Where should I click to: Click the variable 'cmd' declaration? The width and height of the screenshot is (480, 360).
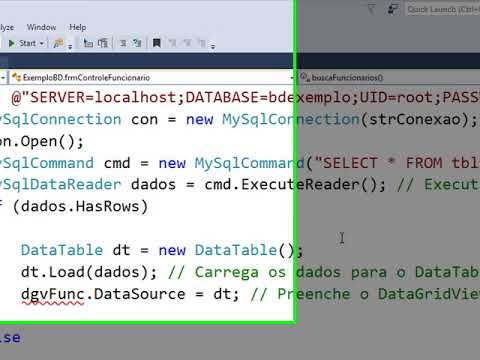tap(117, 163)
